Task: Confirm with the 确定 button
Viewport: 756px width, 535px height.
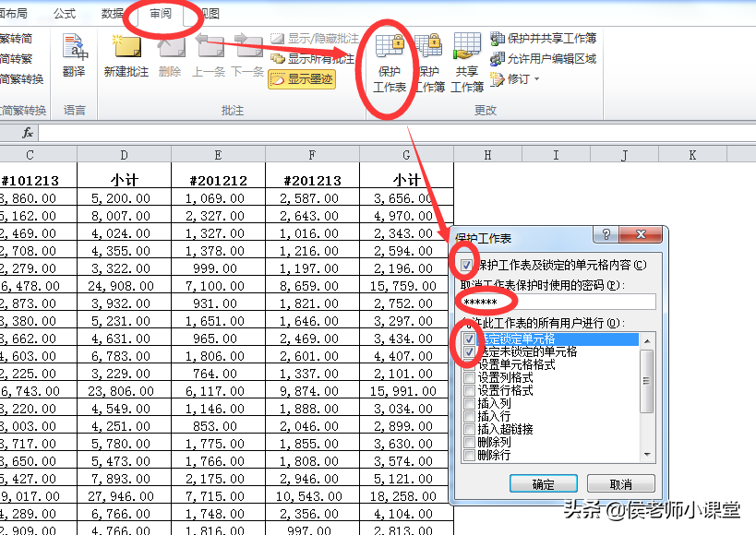Action: (544, 484)
